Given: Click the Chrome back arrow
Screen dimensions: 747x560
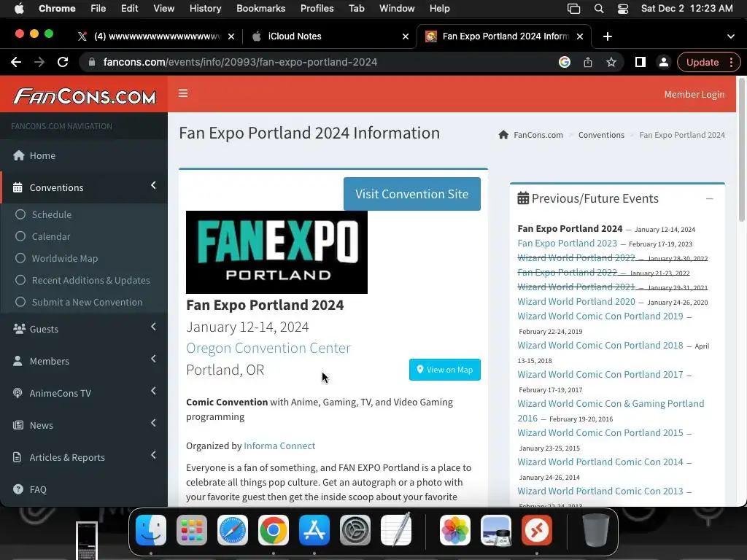Looking at the screenshot, I should [x=16, y=62].
